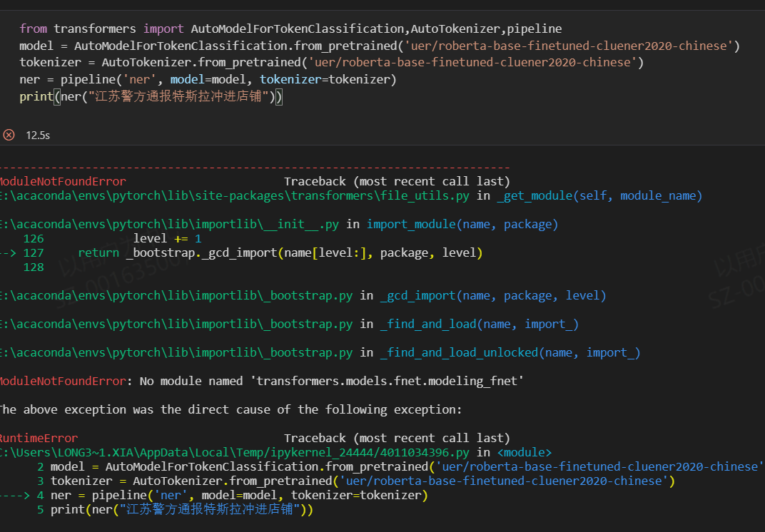Image resolution: width=765 pixels, height=532 pixels.
Task: Click the "_find_and_load(name, import_)" function signature
Action: [x=479, y=324]
